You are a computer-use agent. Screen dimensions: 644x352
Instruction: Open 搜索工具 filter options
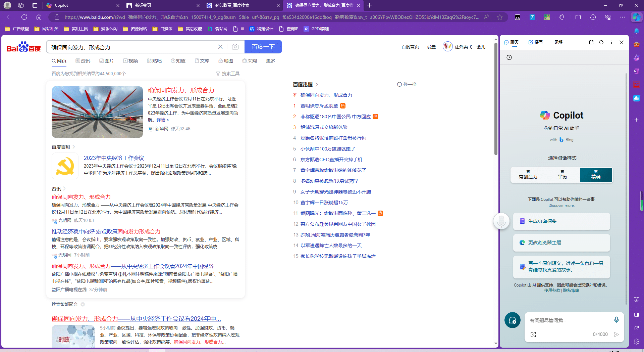(x=228, y=74)
